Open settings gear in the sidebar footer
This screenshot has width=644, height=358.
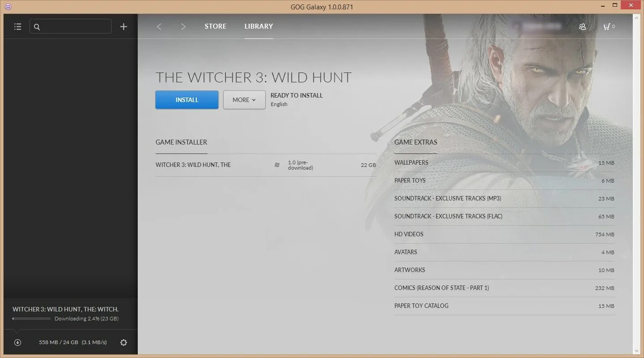123,342
